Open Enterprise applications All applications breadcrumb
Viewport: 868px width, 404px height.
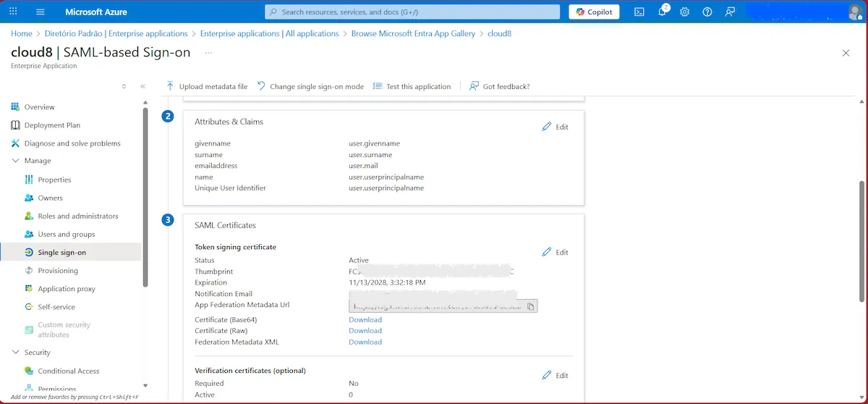(x=270, y=33)
